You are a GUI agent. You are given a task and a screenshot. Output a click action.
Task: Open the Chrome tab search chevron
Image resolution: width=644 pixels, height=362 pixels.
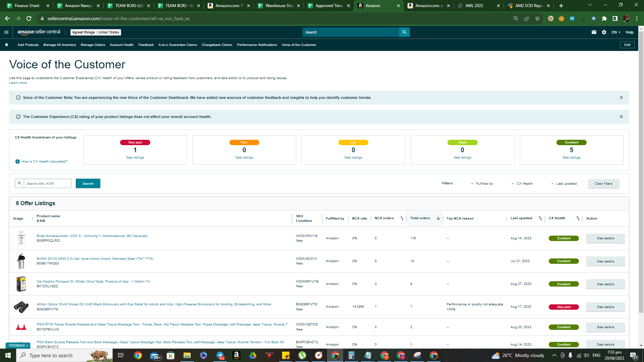click(x=590, y=5)
